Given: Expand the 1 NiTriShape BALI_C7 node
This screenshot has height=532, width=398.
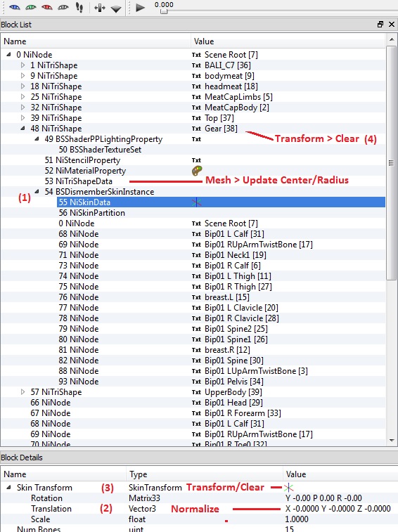Looking at the screenshot, I should coord(23,65).
